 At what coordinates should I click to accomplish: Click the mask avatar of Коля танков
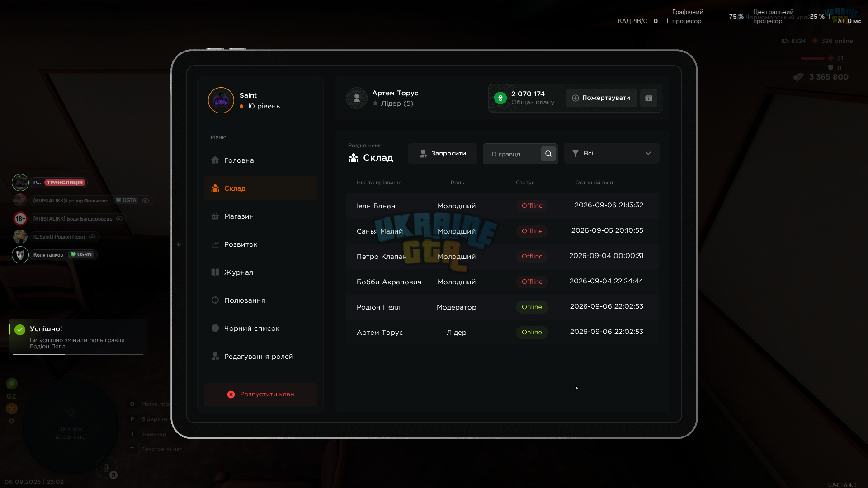point(20,255)
